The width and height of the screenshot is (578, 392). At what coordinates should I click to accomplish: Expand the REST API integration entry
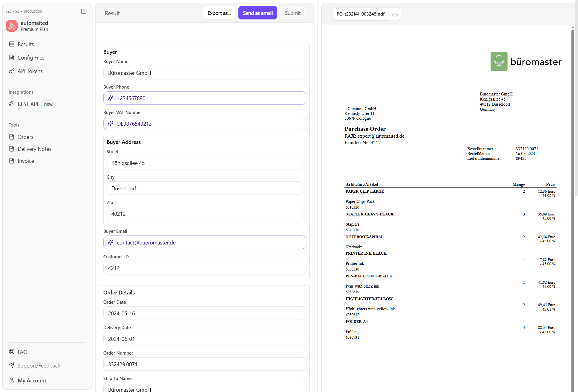tap(27, 104)
